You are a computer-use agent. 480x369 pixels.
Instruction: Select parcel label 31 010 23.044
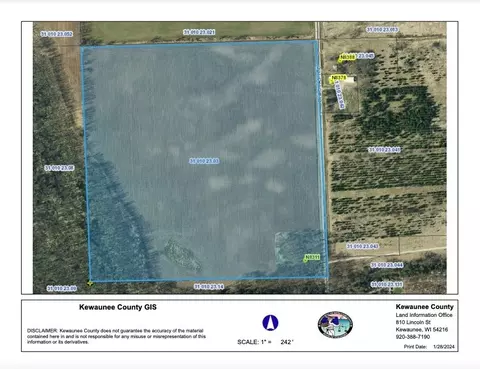click(x=387, y=265)
